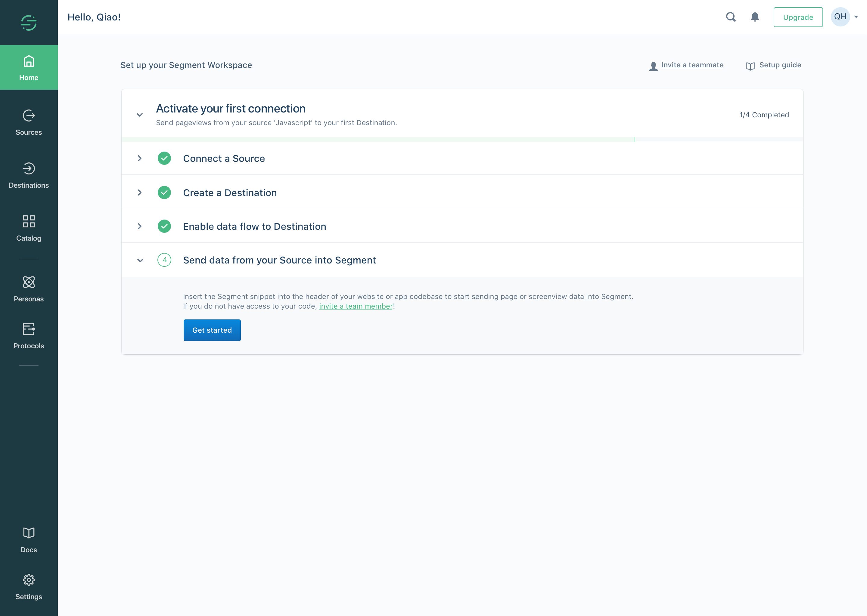Collapse Send data from your Source step
This screenshot has width=867, height=616.
pyautogui.click(x=140, y=260)
